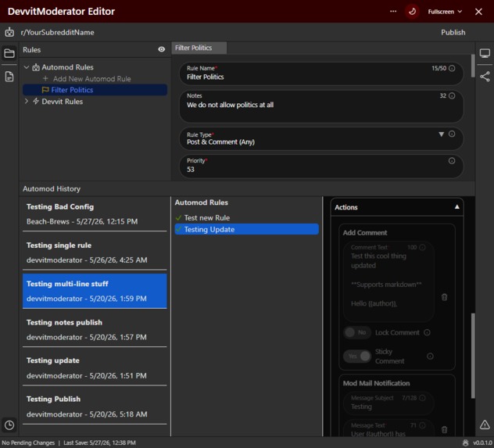The height and width of the screenshot is (448, 494).
Task: Select the Testing Publish history entry
Action: [x=95, y=407]
